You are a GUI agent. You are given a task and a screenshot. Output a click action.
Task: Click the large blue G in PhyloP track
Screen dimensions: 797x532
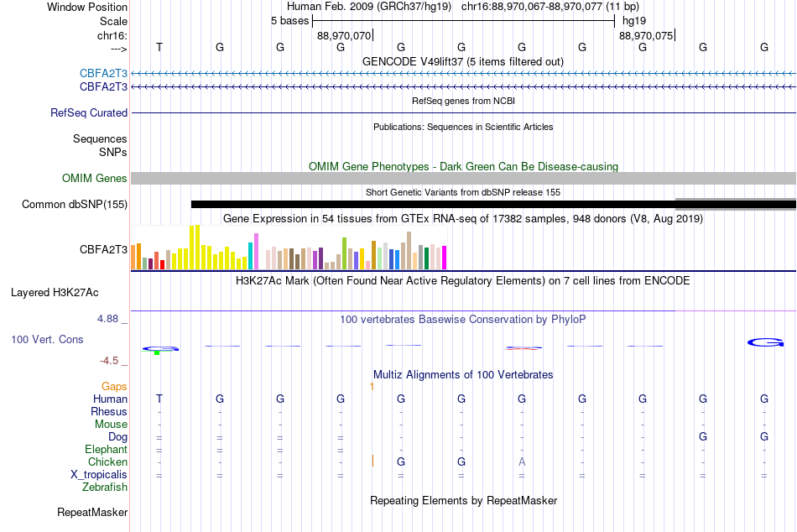765,343
